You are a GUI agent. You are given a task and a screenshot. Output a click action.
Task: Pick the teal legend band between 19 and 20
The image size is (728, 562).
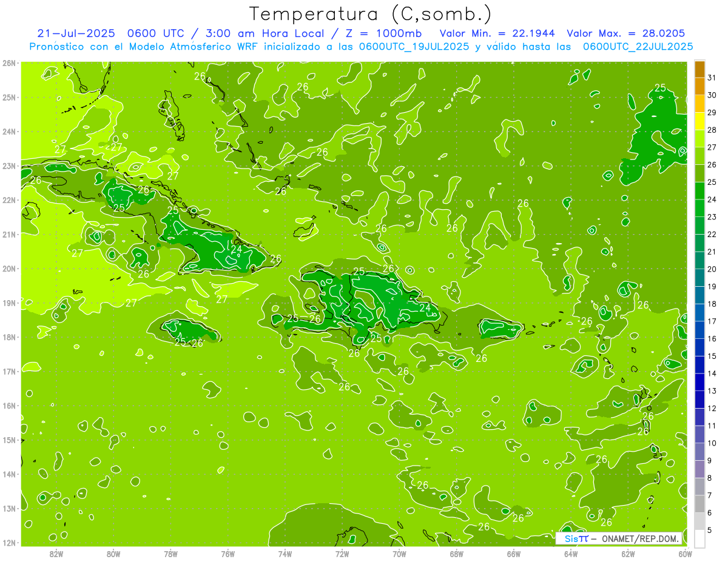click(699, 278)
